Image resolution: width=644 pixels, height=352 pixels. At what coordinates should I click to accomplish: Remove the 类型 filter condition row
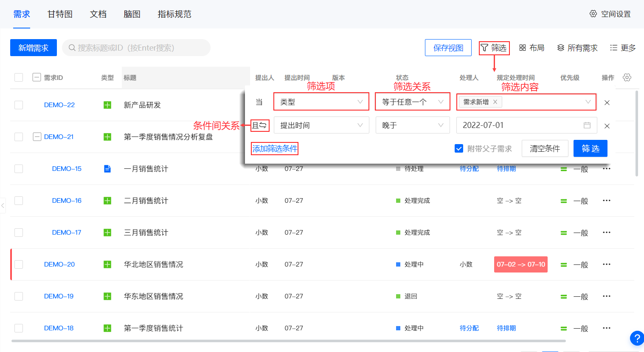(x=607, y=102)
